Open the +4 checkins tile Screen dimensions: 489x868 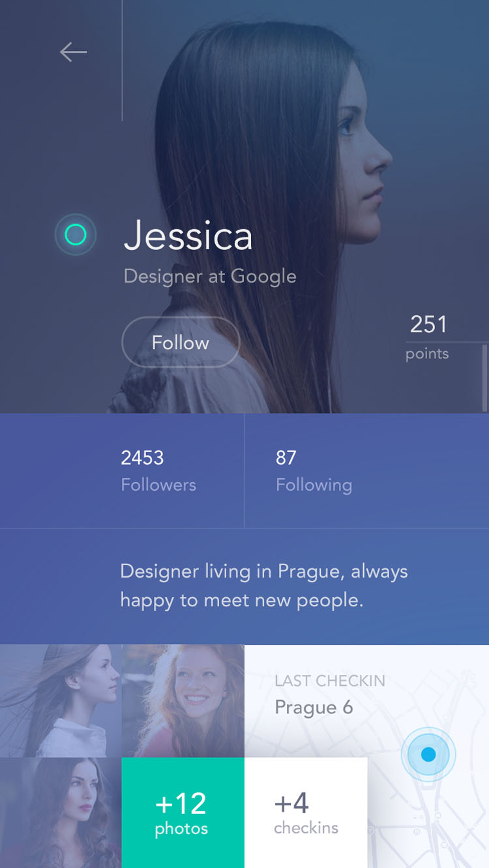click(x=306, y=813)
